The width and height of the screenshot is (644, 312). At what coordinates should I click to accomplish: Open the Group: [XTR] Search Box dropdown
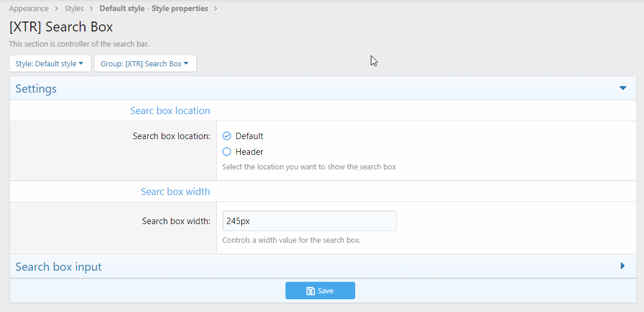[x=145, y=63]
